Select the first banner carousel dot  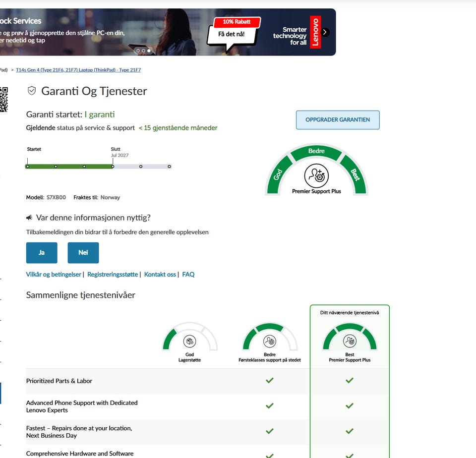click(x=138, y=51)
